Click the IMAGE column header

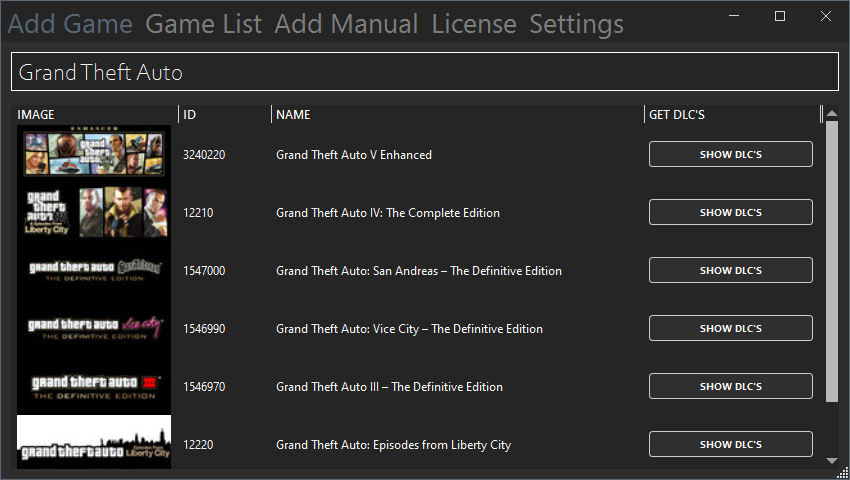[x=36, y=115]
